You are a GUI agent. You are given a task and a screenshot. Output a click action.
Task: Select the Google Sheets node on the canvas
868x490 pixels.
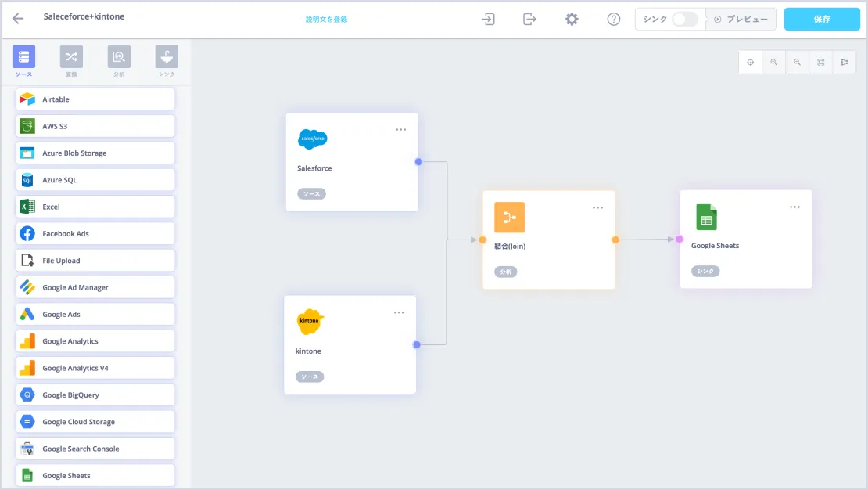tap(745, 239)
